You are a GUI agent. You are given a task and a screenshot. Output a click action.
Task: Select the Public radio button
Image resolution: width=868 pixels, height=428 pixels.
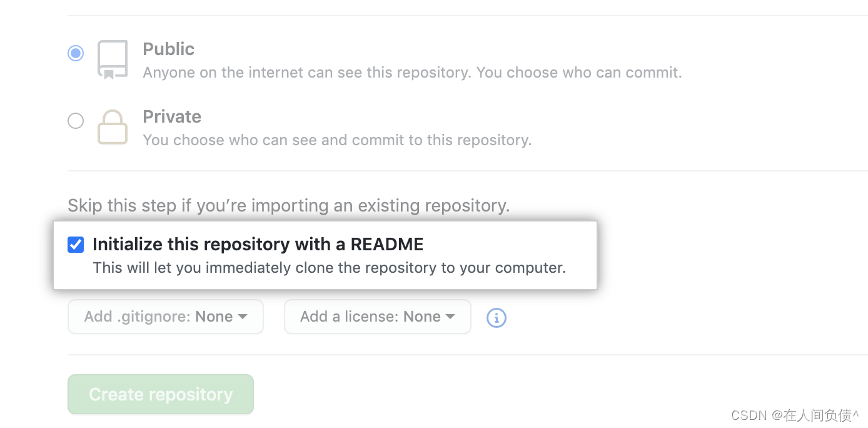click(x=76, y=53)
